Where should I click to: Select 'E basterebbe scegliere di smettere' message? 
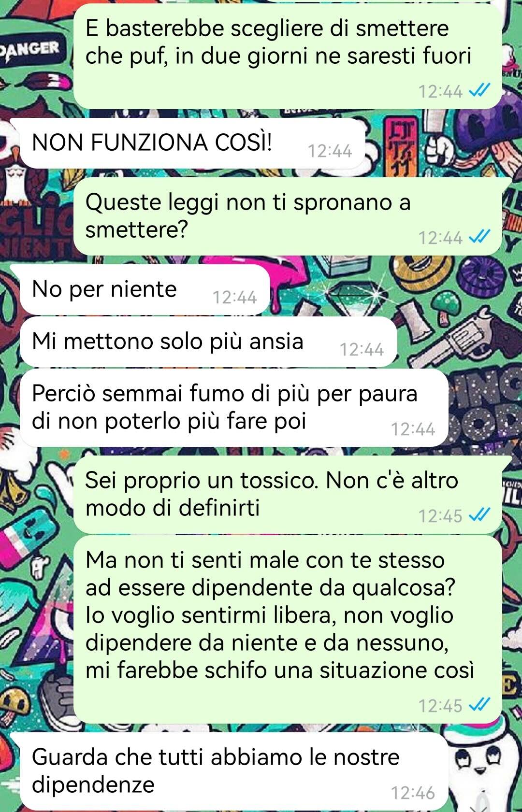pos(288,56)
